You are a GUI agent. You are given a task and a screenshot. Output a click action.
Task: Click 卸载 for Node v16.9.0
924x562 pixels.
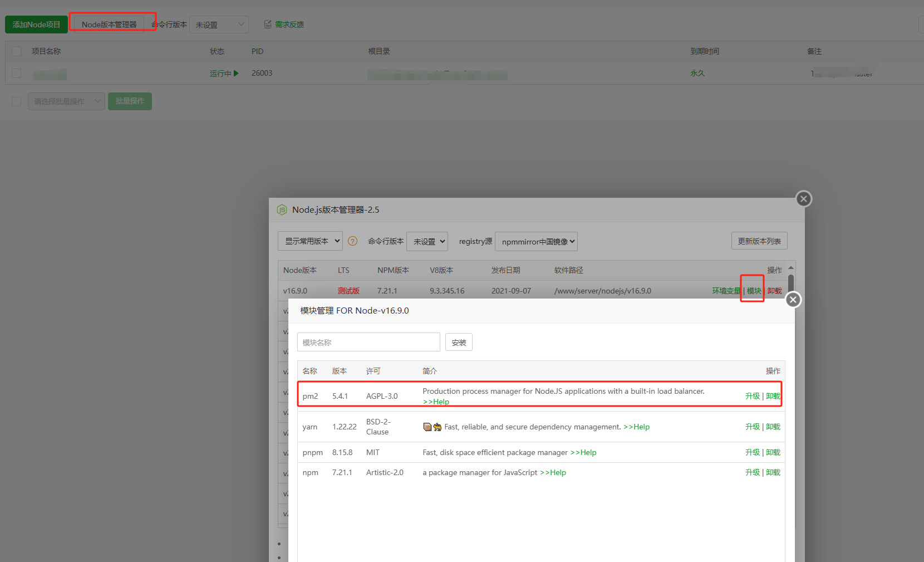point(774,291)
